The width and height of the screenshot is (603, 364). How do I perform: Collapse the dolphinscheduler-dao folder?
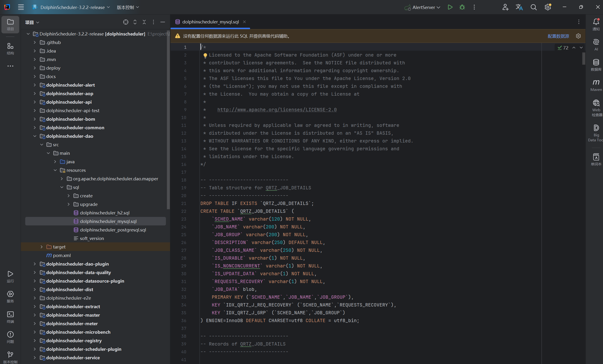tap(35, 136)
